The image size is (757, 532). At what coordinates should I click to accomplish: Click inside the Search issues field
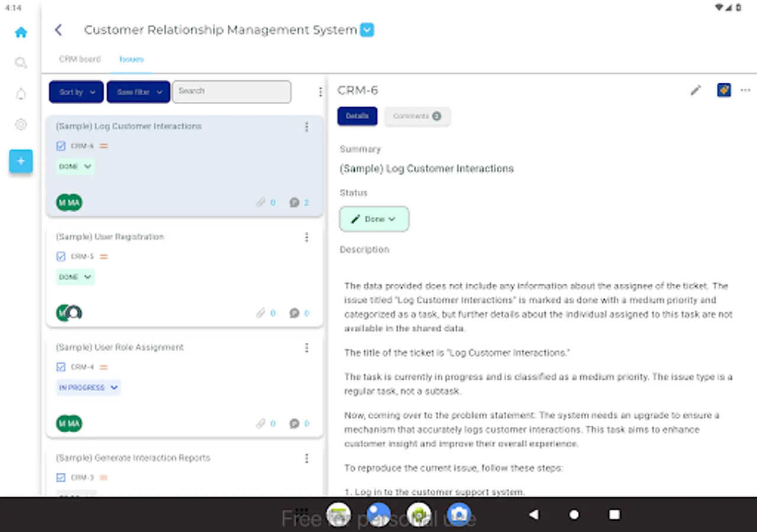tap(231, 92)
